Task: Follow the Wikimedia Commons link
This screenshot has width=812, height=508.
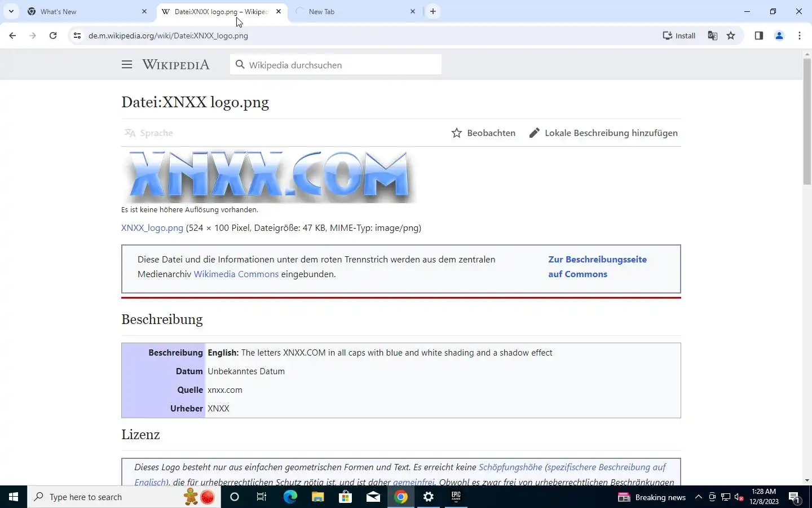Action: pyautogui.click(x=236, y=274)
